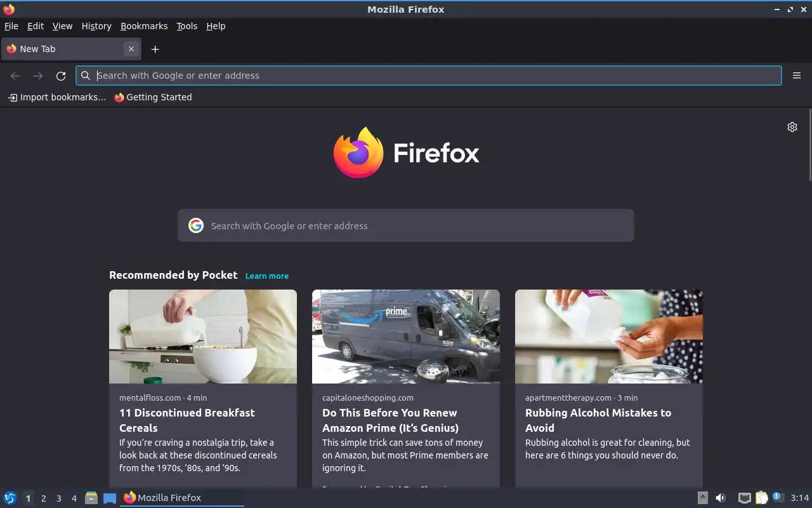Click the network tray icon

(x=745, y=498)
